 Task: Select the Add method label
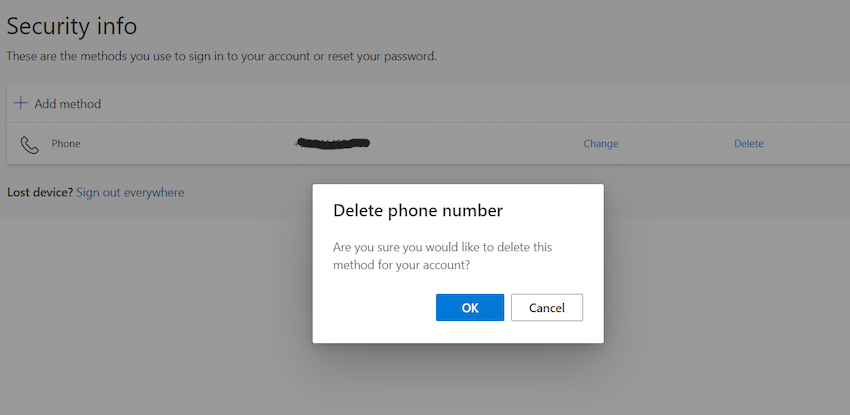(x=67, y=104)
